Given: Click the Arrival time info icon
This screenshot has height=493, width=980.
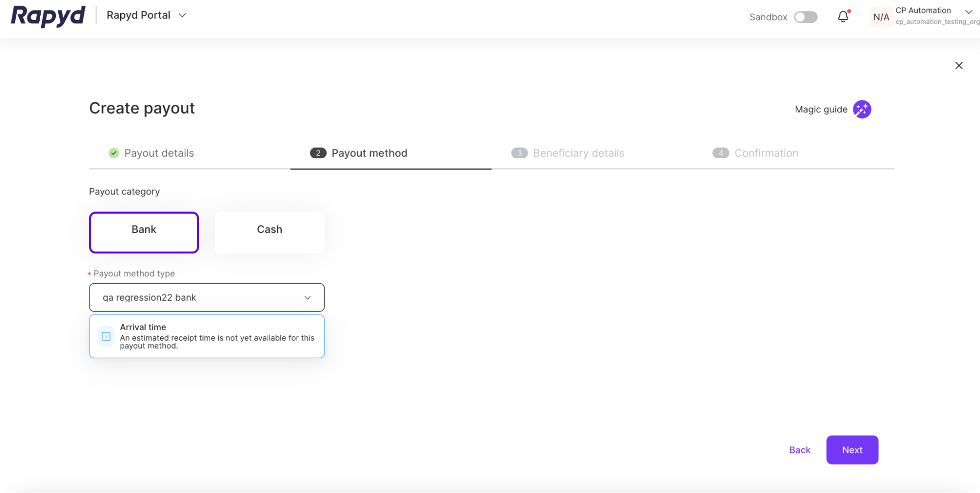Looking at the screenshot, I should pyautogui.click(x=106, y=336).
